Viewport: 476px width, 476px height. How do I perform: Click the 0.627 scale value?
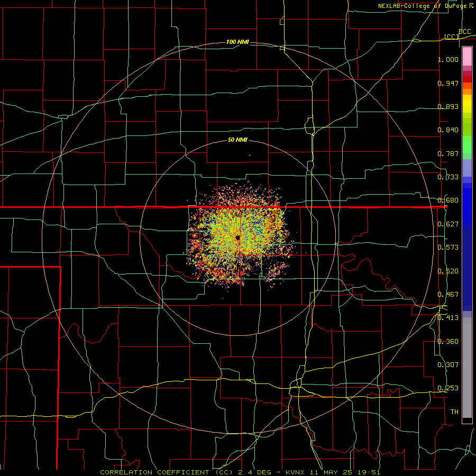pyautogui.click(x=448, y=224)
